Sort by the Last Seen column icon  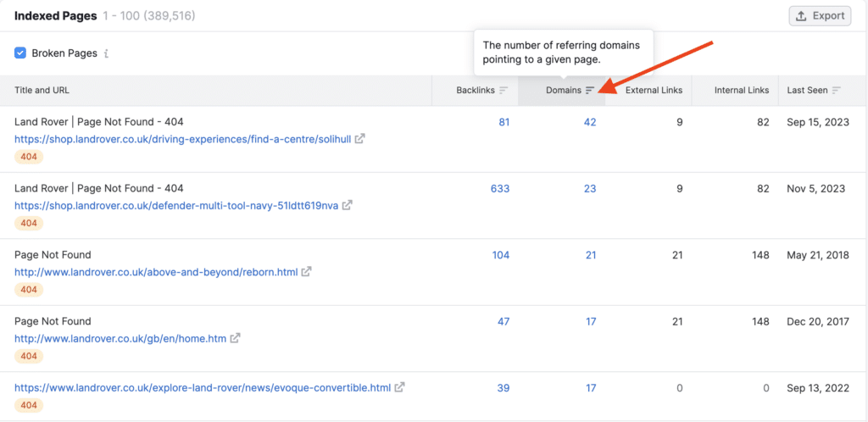click(x=837, y=90)
